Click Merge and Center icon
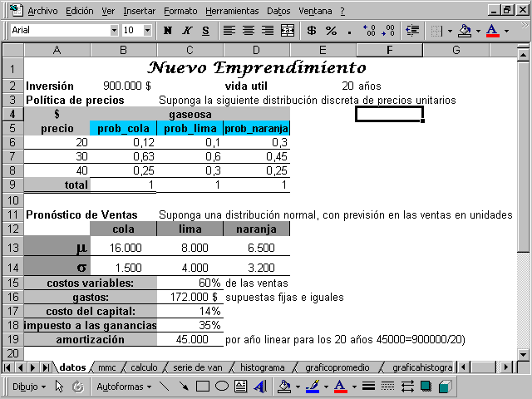This screenshot has width=532, height=399. (288, 31)
